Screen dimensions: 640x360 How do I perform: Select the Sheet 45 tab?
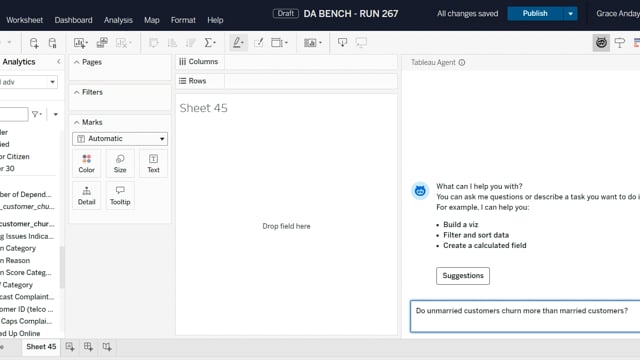[x=41, y=347]
